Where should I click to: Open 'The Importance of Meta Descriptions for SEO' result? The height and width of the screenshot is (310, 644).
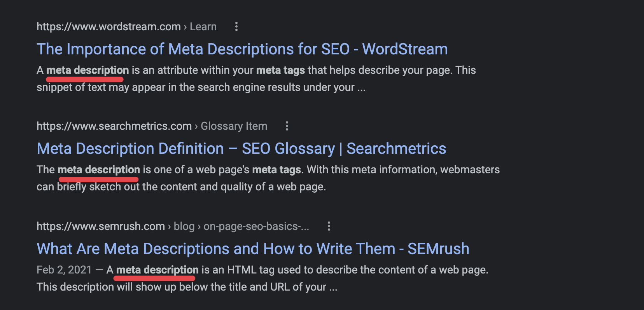pos(242,49)
